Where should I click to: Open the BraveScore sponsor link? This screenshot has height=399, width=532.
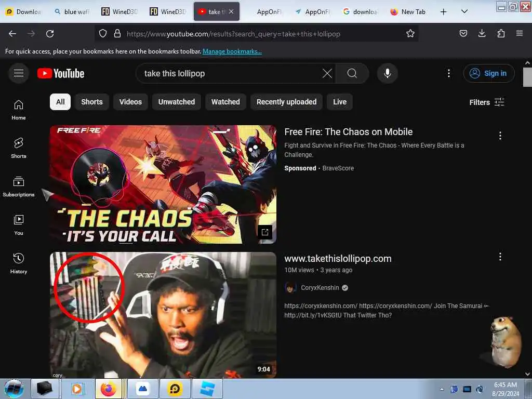(x=338, y=168)
